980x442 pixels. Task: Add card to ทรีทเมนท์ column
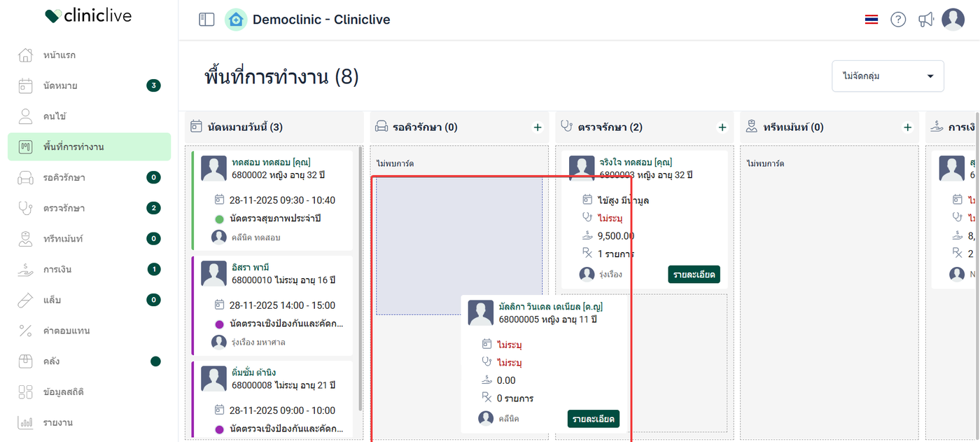(908, 127)
